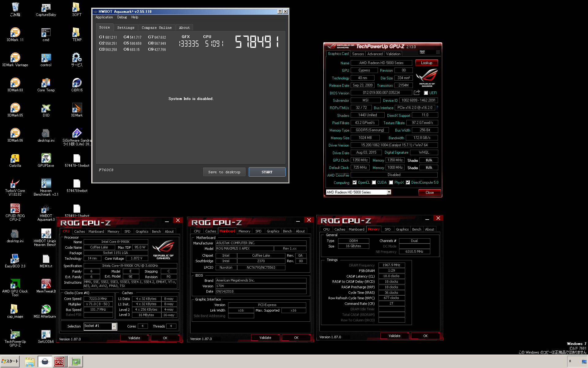Open the Bench tab in mainboard CPU-Z window
Viewport: 588px width, 368px height.
[x=287, y=231]
